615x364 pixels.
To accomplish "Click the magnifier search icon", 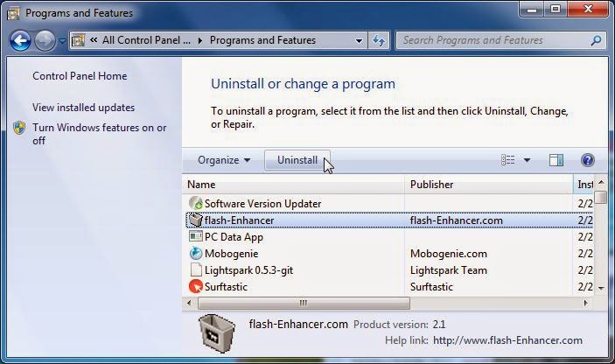I will (596, 40).
